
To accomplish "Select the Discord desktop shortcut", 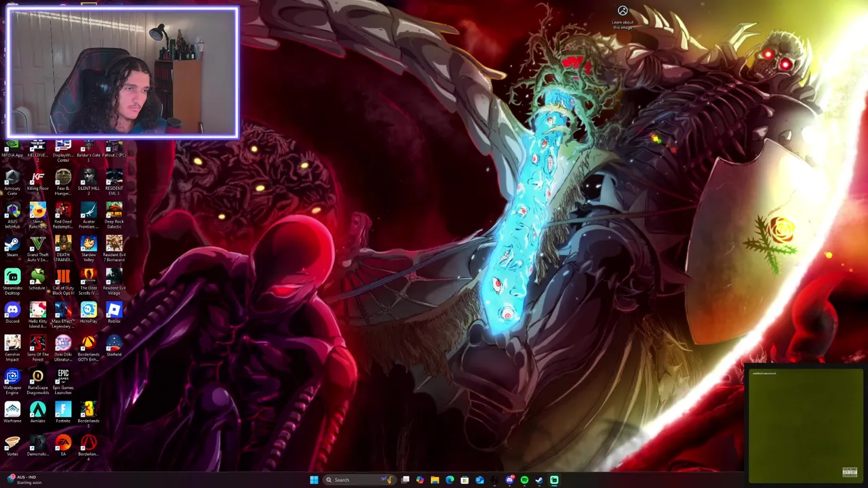I will click(x=12, y=313).
